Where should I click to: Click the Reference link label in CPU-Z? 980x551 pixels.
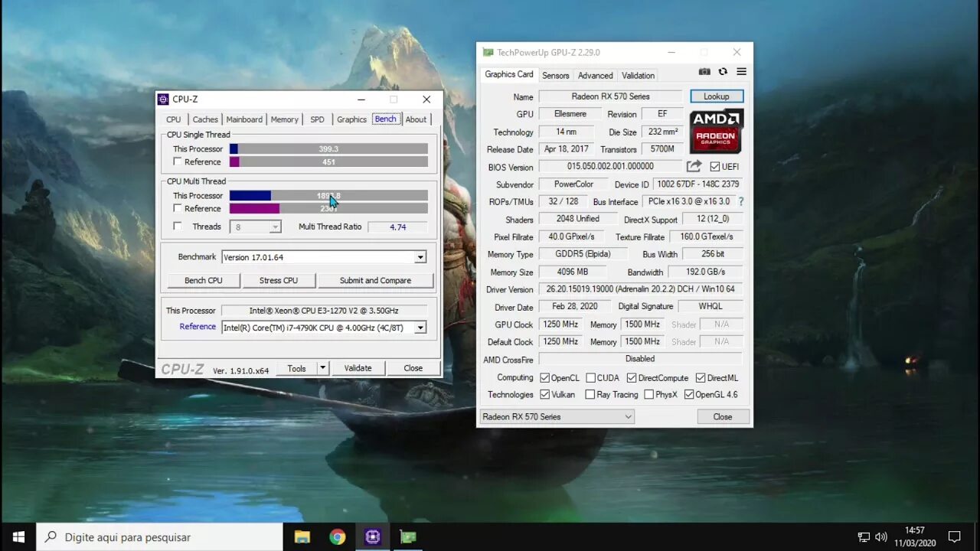pos(198,327)
